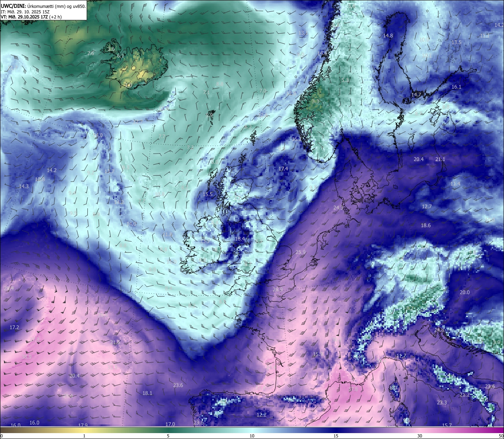Viewport: 504px width, 439px height.
Task: Click the colour scale label '10'
Action: 252,436
